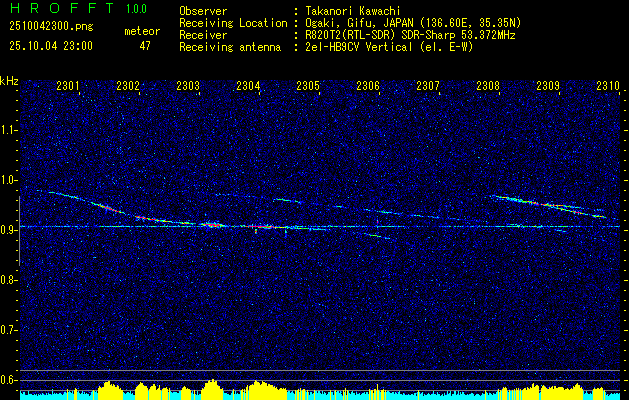Screen dimensions: 629x400
Task: Click the Receiver field label
Action: (x=203, y=35)
